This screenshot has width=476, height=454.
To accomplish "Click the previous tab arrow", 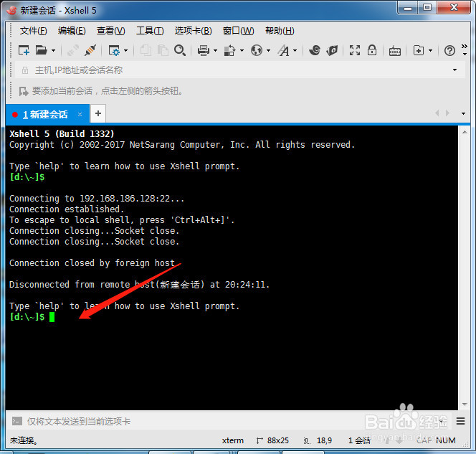I will [437, 113].
